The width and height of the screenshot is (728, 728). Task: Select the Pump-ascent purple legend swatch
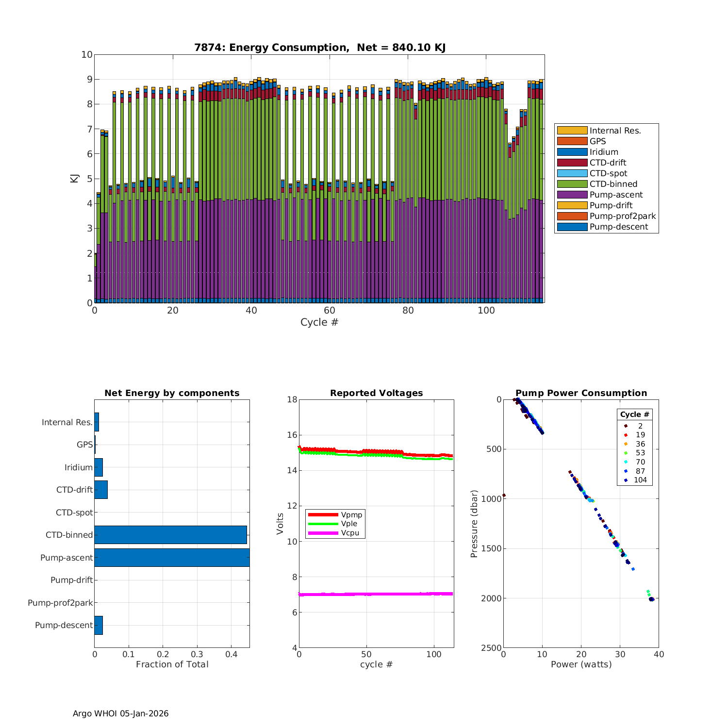(x=572, y=195)
